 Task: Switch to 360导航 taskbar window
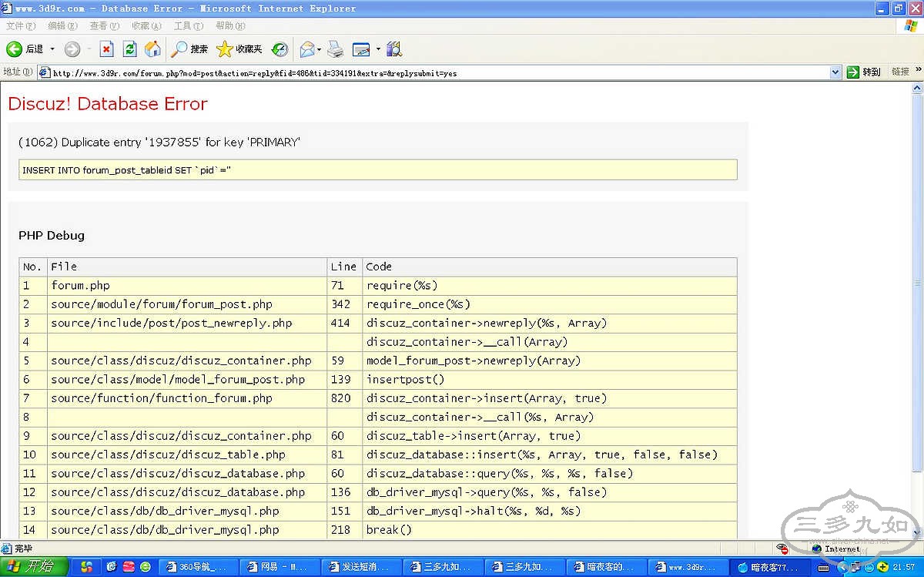tap(198, 567)
